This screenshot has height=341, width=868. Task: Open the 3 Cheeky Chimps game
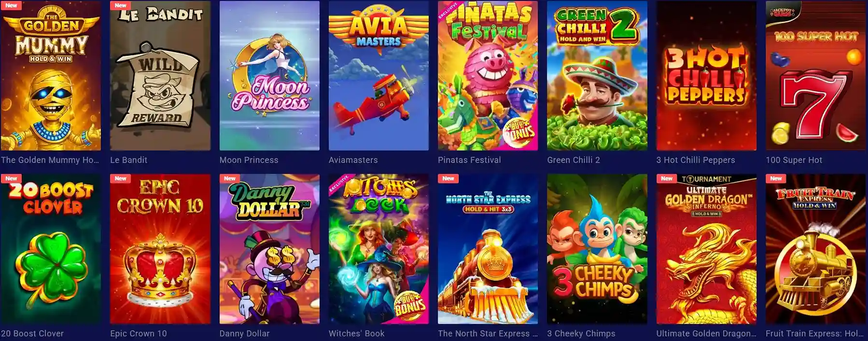click(597, 249)
